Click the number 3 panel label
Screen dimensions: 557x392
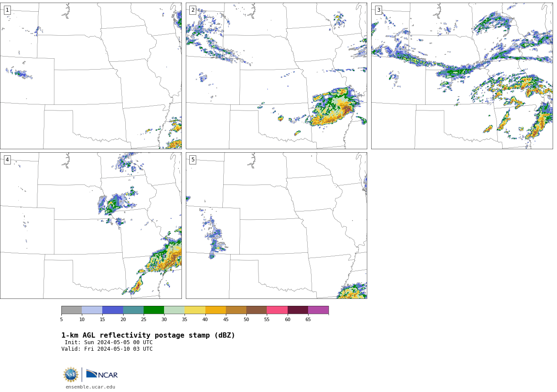click(378, 10)
